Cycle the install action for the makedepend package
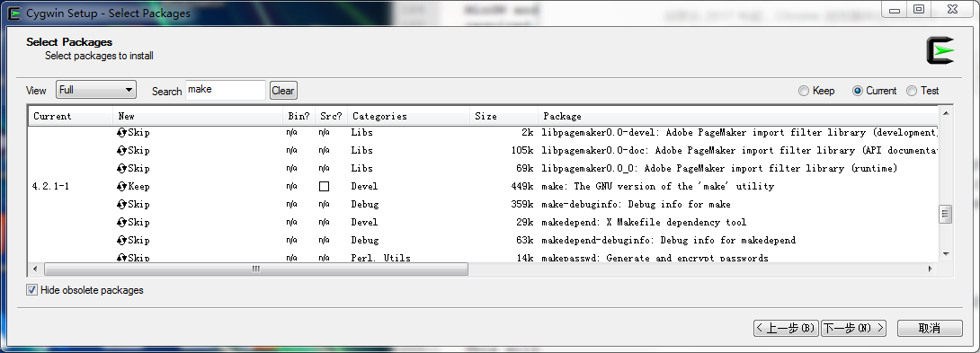980x353 pixels. point(122,223)
